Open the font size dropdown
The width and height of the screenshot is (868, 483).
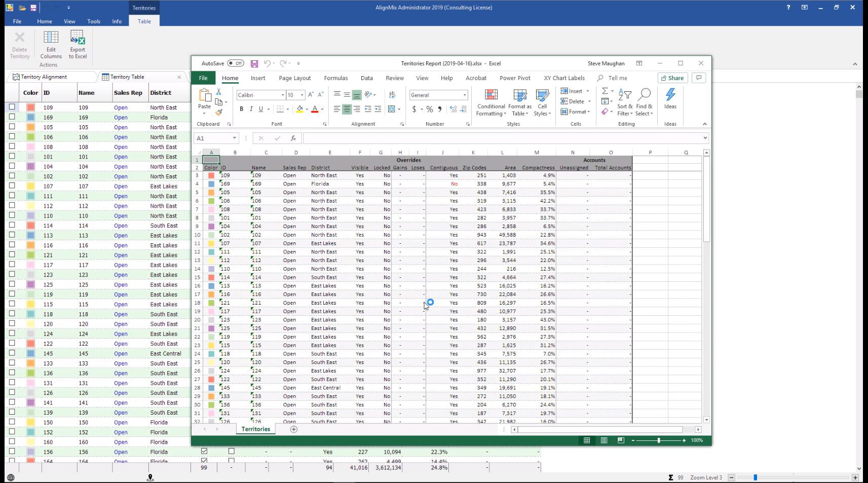(302, 95)
